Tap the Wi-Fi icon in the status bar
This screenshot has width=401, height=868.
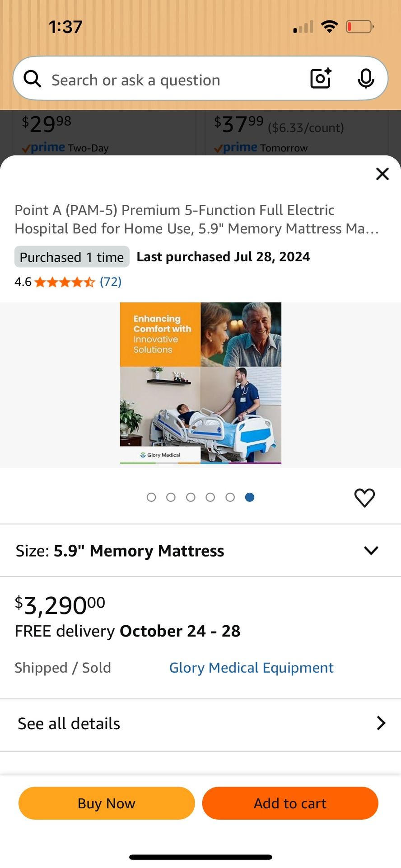[330, 26]
